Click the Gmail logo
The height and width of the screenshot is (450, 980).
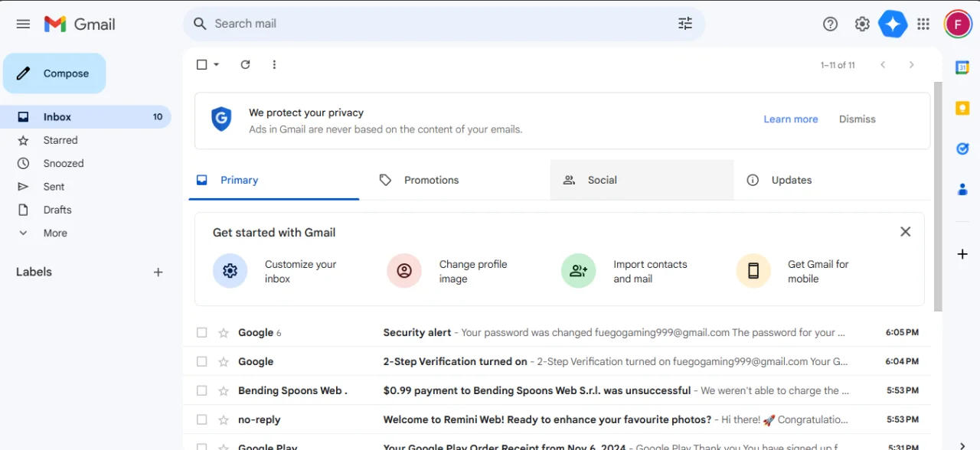click(80, 24)
